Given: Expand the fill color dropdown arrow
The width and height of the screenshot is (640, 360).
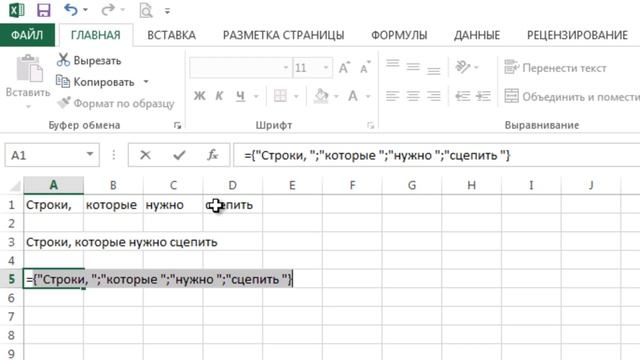Looking at the screenshot, I should point(336,97).
